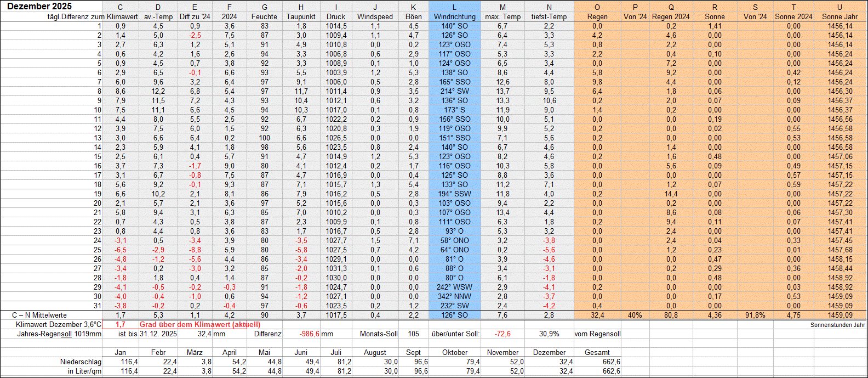
Task: Select the Differenz value -986,6
Action: [x=310, y=334]
